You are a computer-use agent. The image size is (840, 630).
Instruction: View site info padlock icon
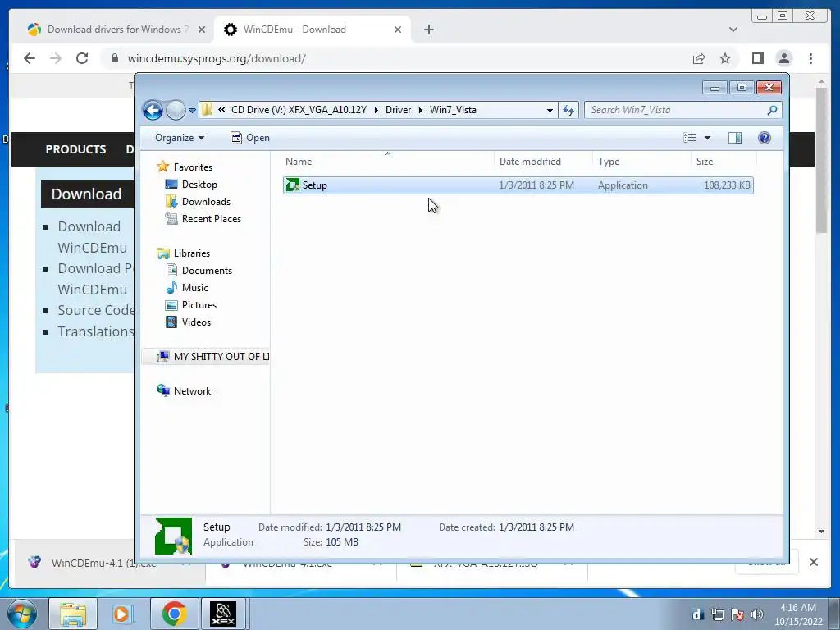coord(114,58)
